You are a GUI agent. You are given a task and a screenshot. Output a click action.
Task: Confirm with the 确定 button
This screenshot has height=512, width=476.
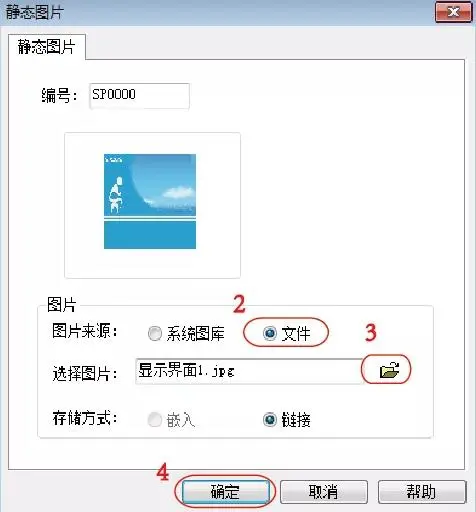pos(226,491)
